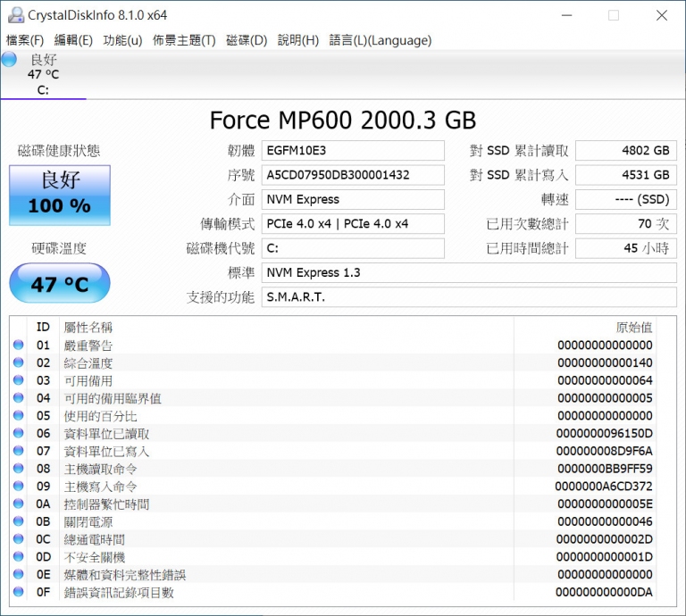Click the status dot for attribute 09 主機寫入命令
Screen dimensions: 686x616
point(19,487)
